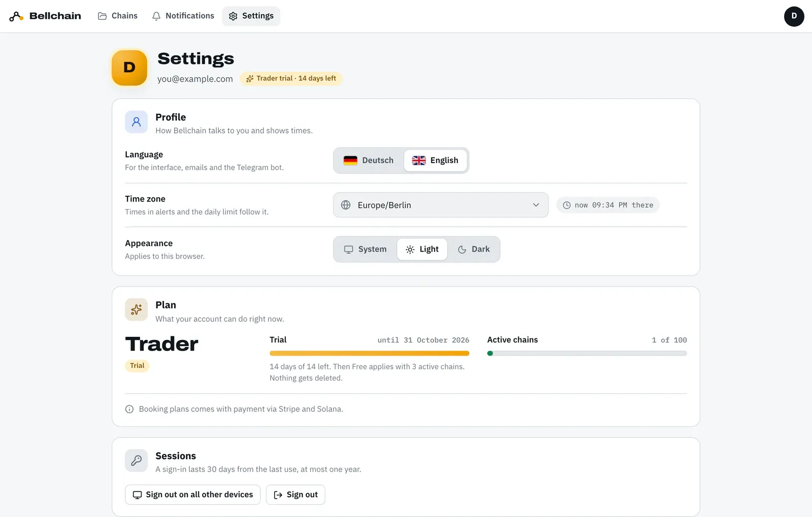
Task: Click the globe icon in time zone field
Action: 346,205
